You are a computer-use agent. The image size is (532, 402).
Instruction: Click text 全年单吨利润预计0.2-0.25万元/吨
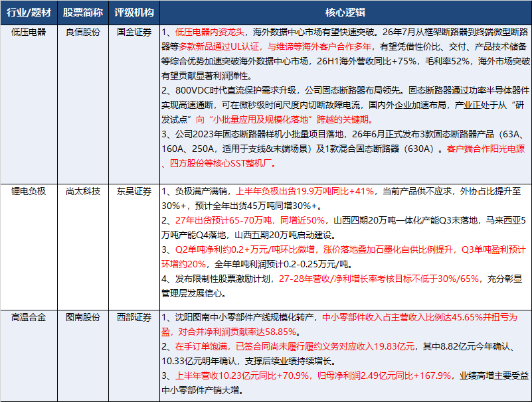point(282,265)
